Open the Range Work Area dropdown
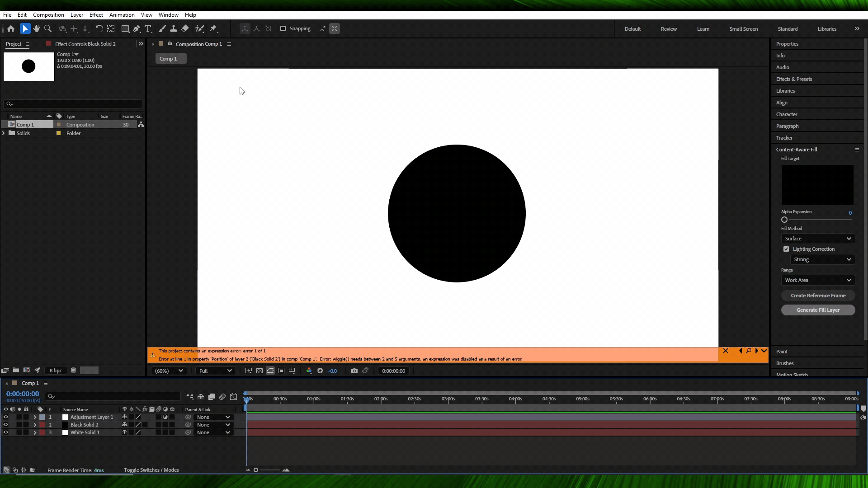The image size is (868, 488). tap(818, 280)
